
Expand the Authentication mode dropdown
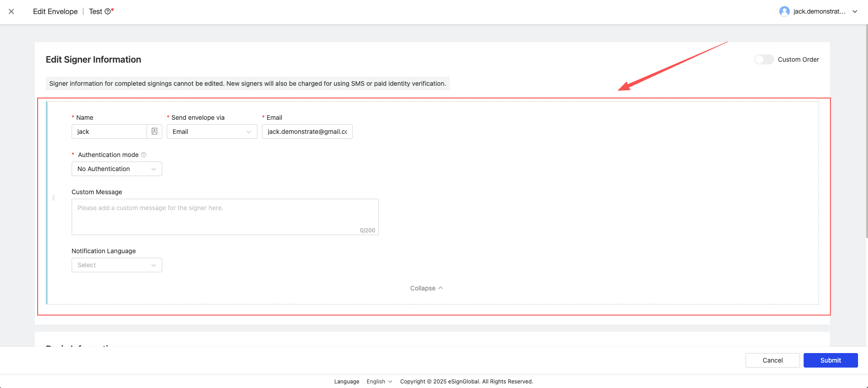click(x=116, y=169)
